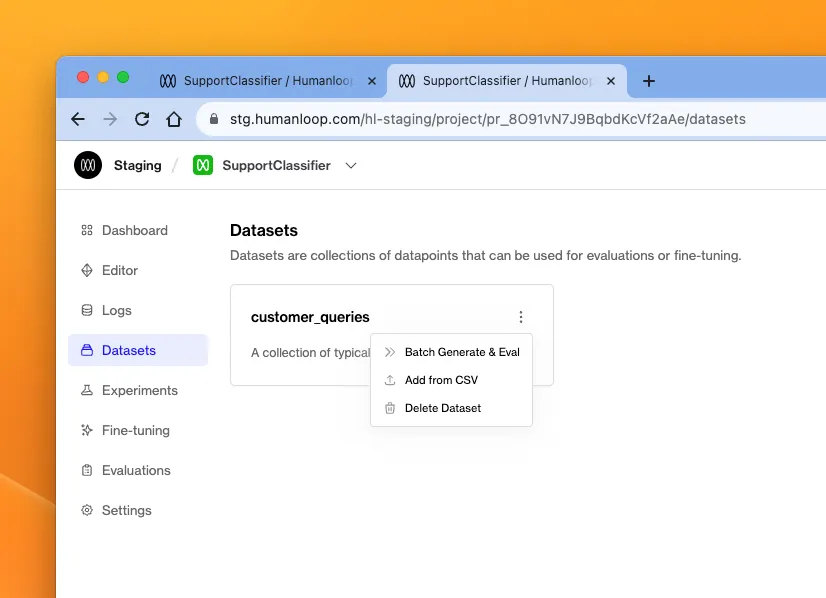
Task: Click the Evaluations clipboard icon
Action: click(x=87, y=470)
